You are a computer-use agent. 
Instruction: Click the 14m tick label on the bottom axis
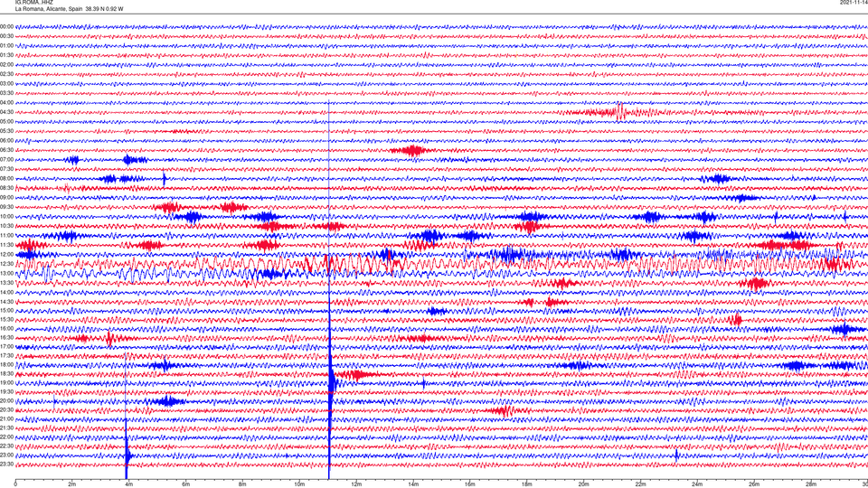coord(413,484)
